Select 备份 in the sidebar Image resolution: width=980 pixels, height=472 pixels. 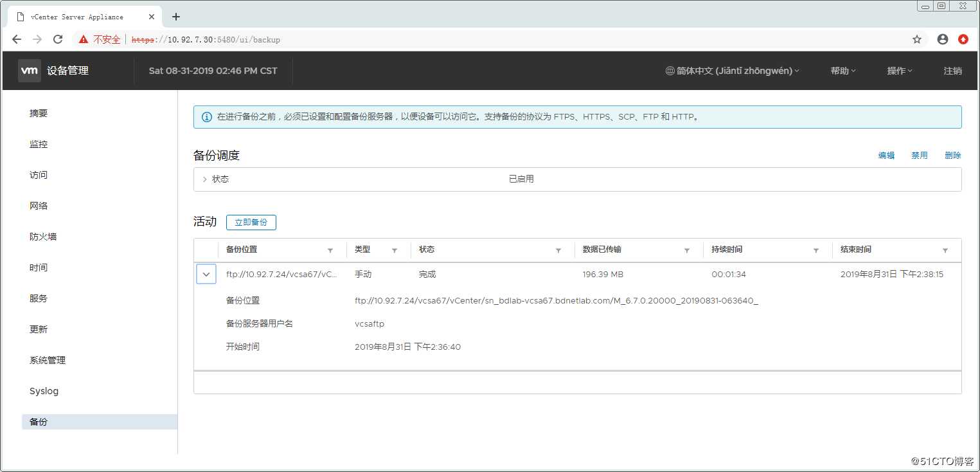[100, 422]
